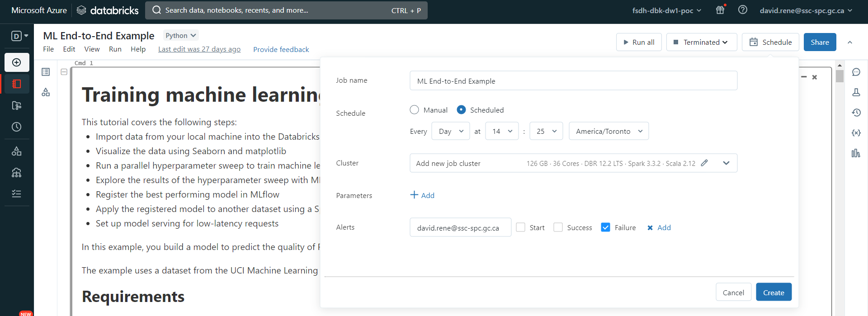Click the Create new plus icon in sidebar
The width and height of the screenshot is (868, 316).
17,62
